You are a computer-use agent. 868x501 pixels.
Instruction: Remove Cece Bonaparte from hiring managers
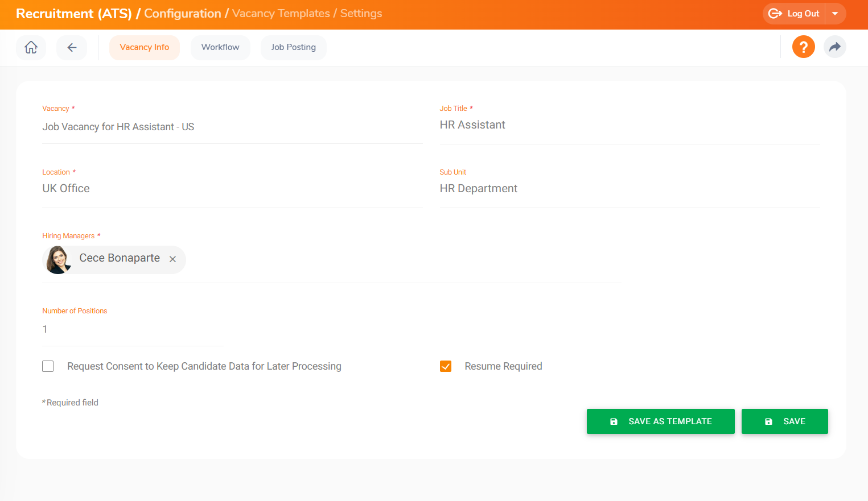pyautogui.click(x=172, y=259)
